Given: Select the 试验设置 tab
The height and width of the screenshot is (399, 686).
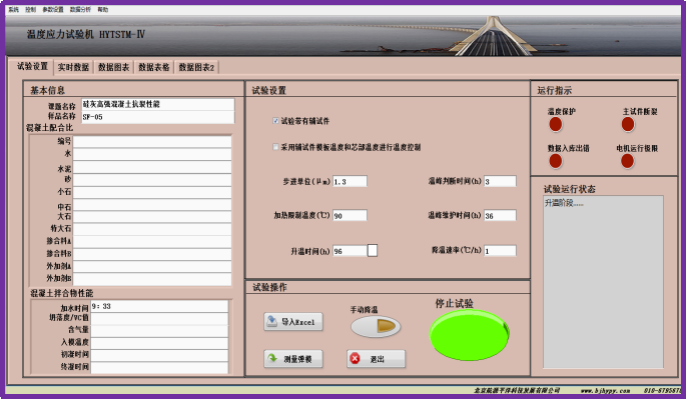Looking at the screenshot, I should pos(32,66).
